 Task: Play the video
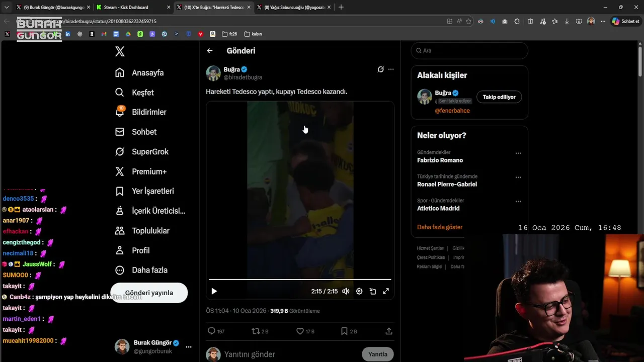click(x=214, y=291)
